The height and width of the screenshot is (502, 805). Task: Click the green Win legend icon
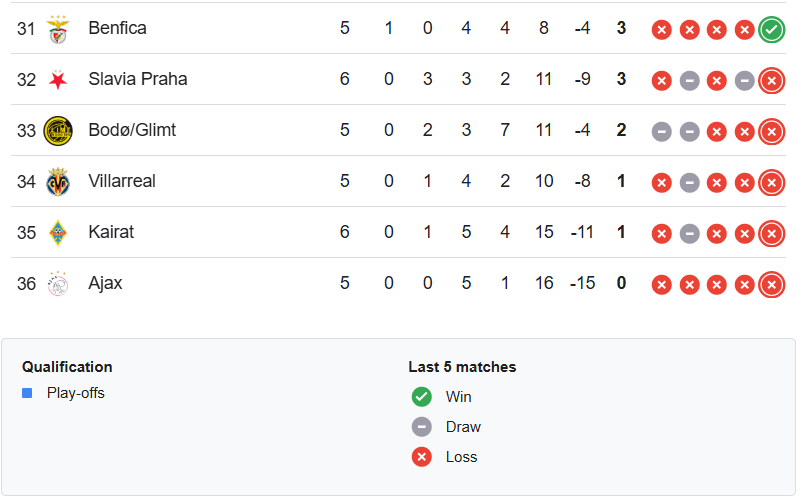click(x=422, y=397)
